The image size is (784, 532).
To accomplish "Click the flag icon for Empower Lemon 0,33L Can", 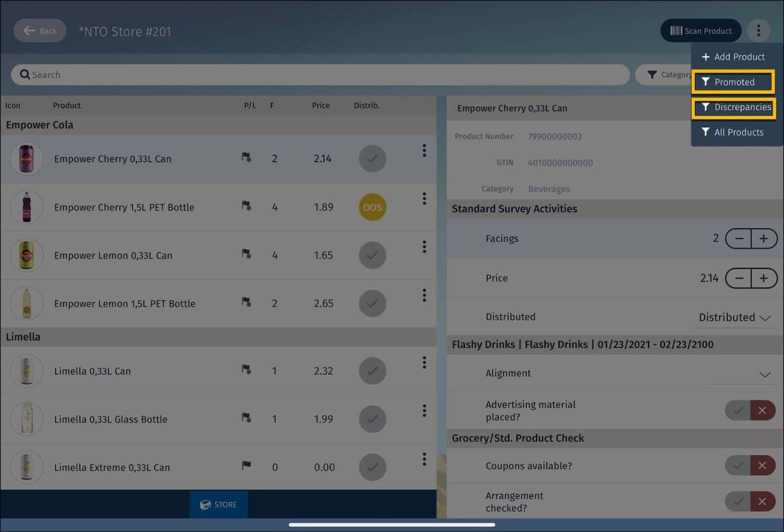I will (x=246, y=254).
